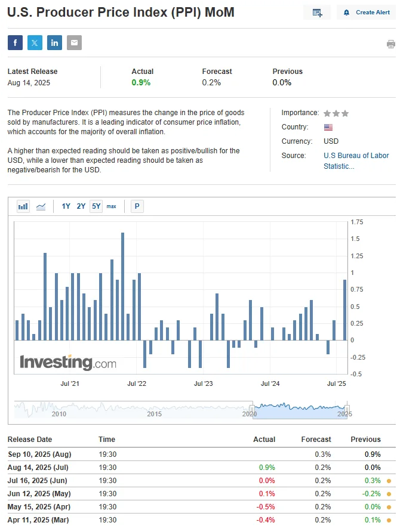Toggle the P chart option button
Viewport: 397px width, 532px height.
point(137,206)
